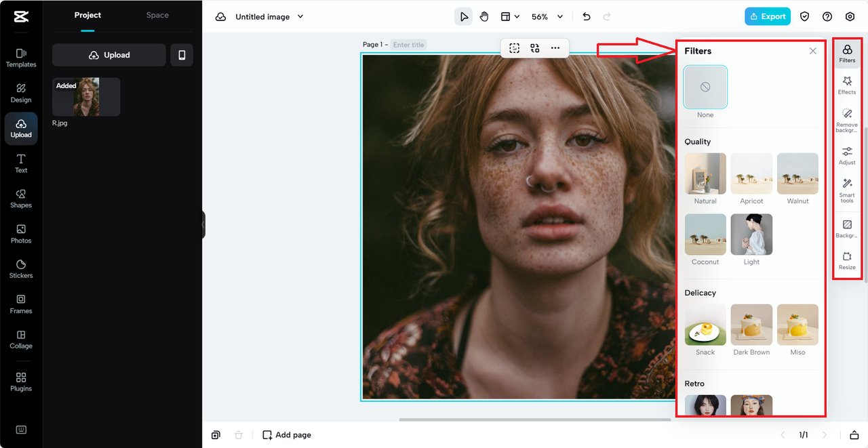Click the Export button
The width and height of the screenshot is (868, 448).
768,17
